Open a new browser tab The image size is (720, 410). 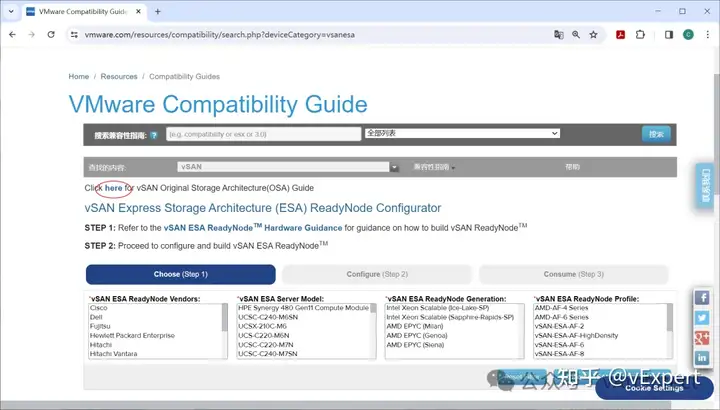158,11
